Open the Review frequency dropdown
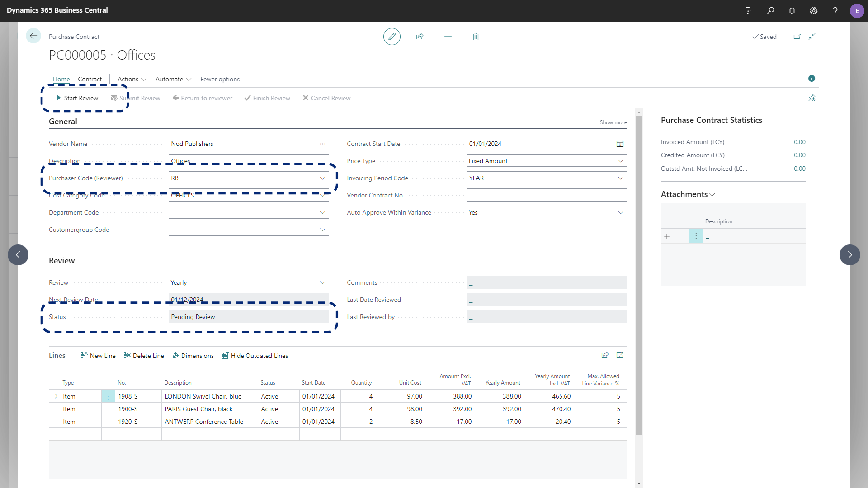The width and height of the screenshot is (868, 488). point(322,282)
